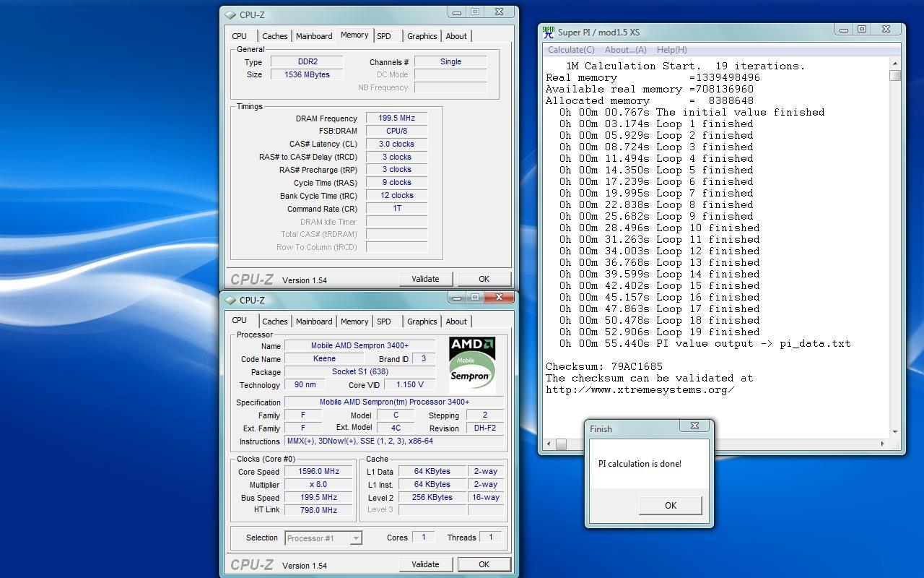Click the PI value output pi_data.txt line
The width and height of the screenshot is (924, 578).
[x=705, y=343]
